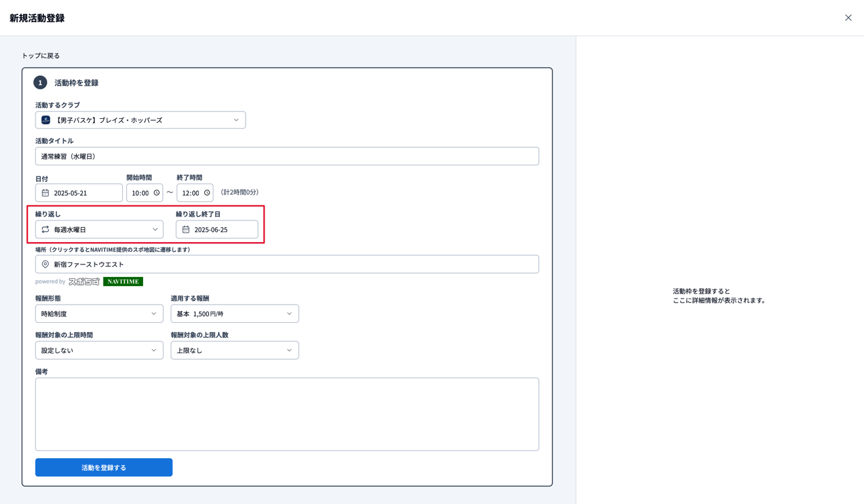
Task: Click the repeat icon in 繰り返し field
Action: point(45,230)
